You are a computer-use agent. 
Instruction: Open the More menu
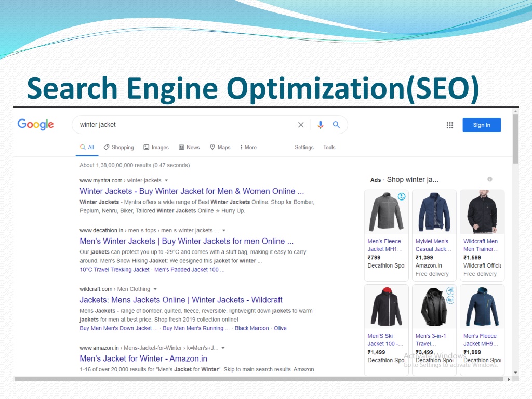[x=248, y=147]
